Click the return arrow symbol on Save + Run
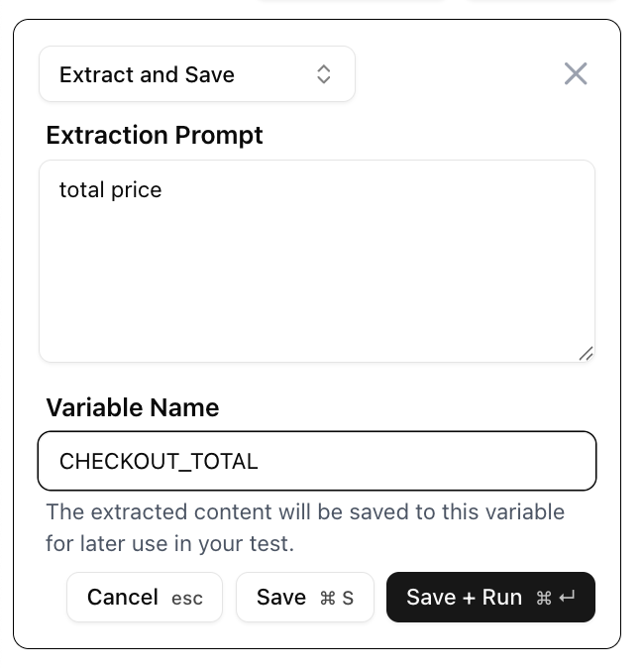The width and height of the screenshot is (644, 670). 568,598
